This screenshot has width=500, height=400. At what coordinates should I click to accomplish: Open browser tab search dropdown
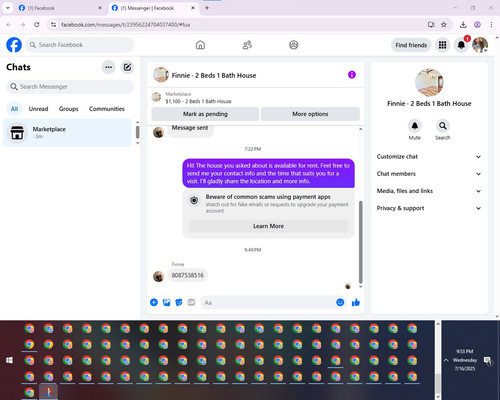pos(8,8)
